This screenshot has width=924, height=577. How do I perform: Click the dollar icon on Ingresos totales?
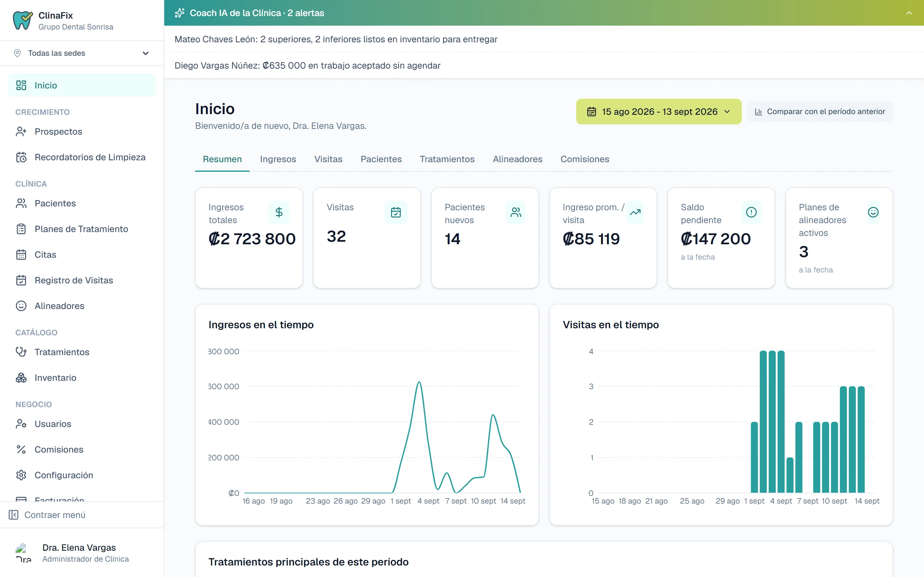click(x=279, y=212)
